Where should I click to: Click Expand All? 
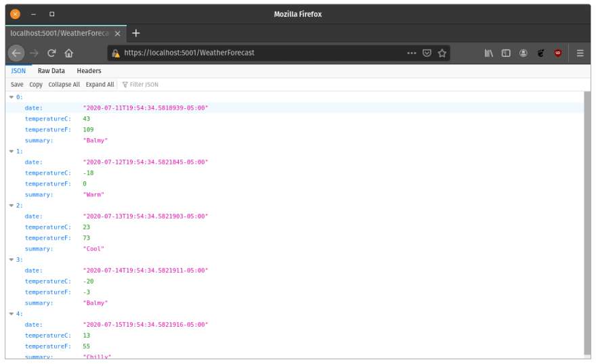click(x=100, y=85)
